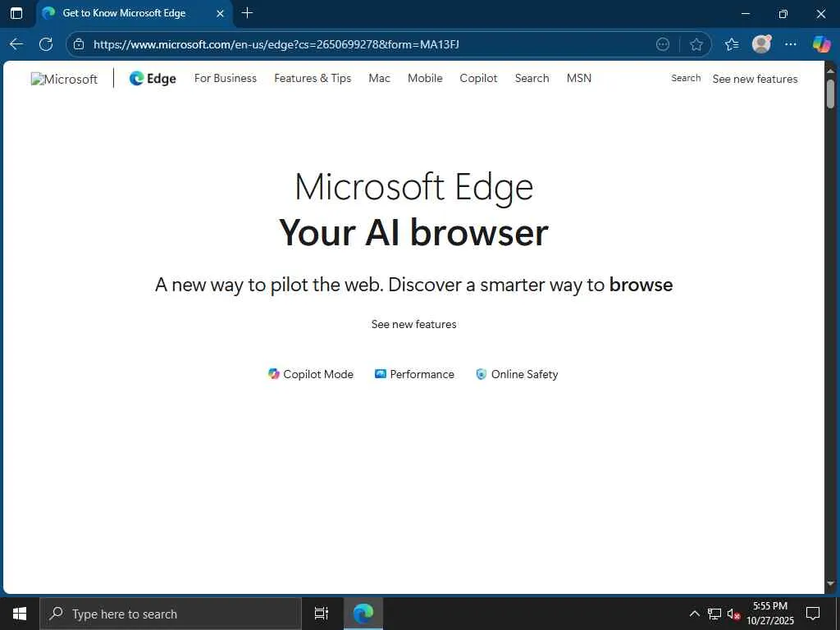Viewport: 840px width, 630px height.
Task: Click the small Search link at header right
Action: 686,78
